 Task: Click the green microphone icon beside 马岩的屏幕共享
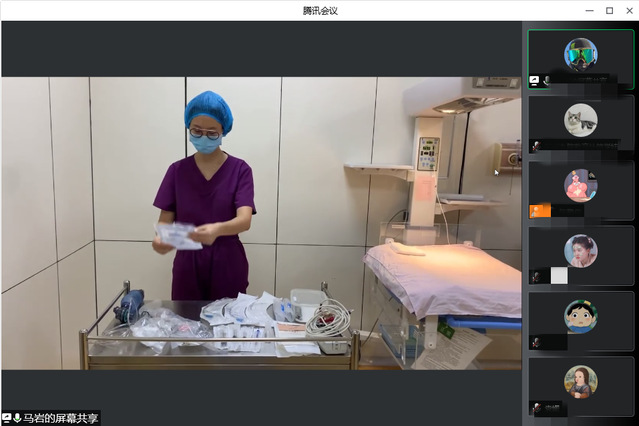click(x=17, y=418)
